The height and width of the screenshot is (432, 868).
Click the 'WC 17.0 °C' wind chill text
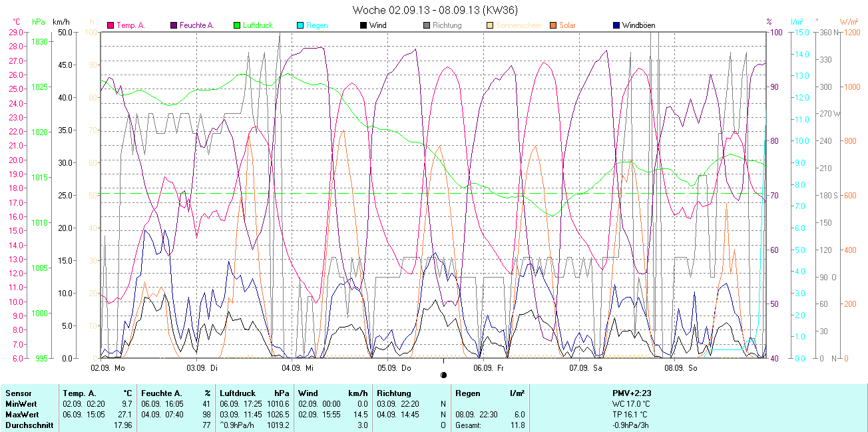coord(632,404)
